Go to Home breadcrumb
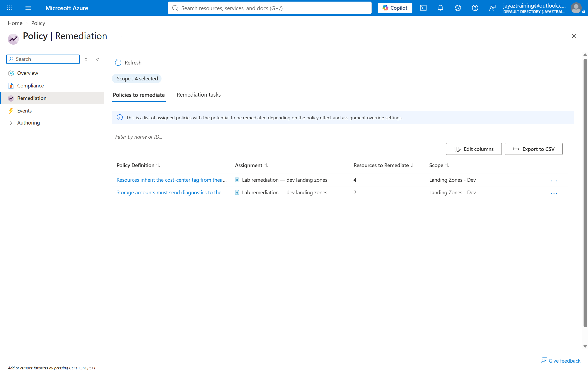This screenshot has height=372, width=588. (15, 23)
